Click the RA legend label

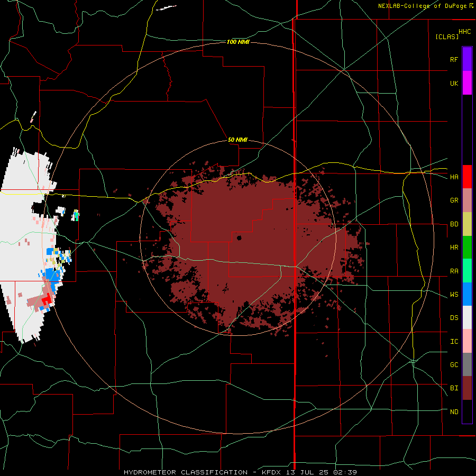point(454,271)
